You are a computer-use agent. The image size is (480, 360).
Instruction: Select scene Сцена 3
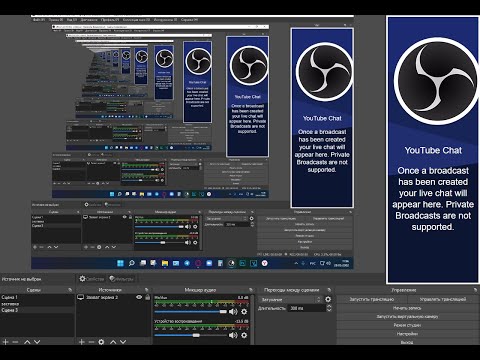pos(37,310)
